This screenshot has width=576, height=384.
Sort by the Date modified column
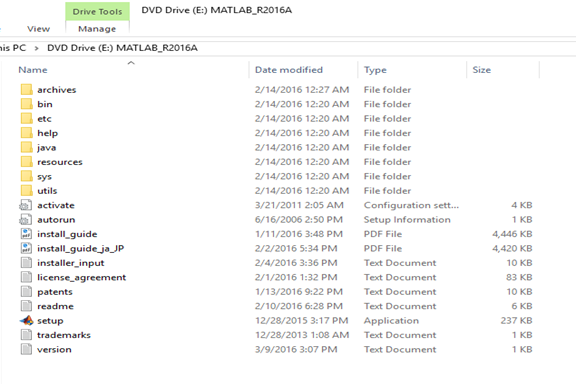(x=289, y=70)
